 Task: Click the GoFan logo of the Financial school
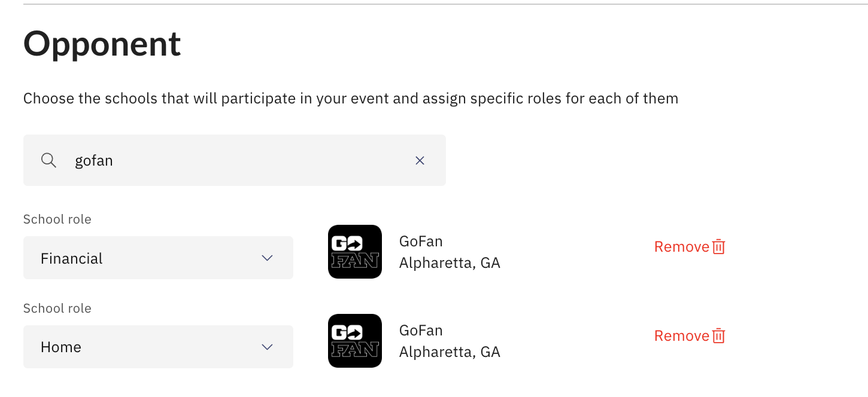(354, 251)
